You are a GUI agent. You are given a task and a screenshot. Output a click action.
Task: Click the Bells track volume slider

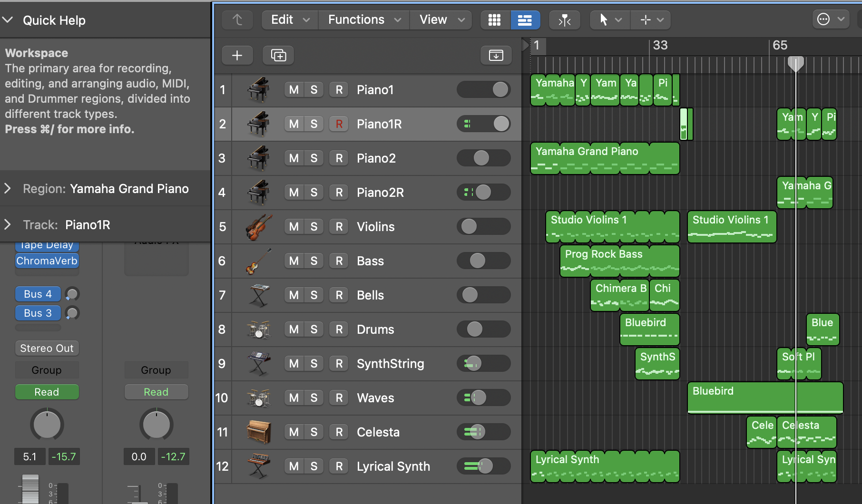(x=483, y=295)
